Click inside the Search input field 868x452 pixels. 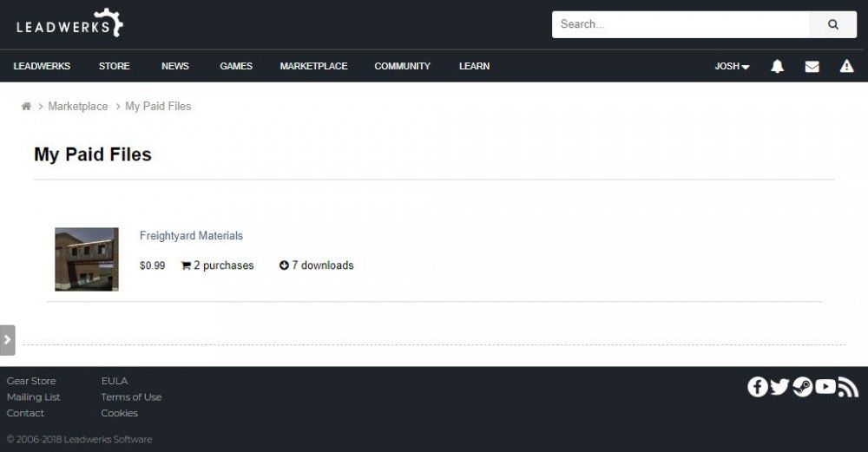tap(681, 24)
